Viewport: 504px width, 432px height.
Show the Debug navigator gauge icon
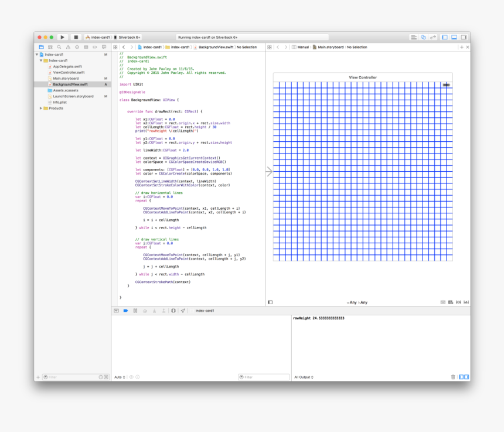tap(87, 47)
